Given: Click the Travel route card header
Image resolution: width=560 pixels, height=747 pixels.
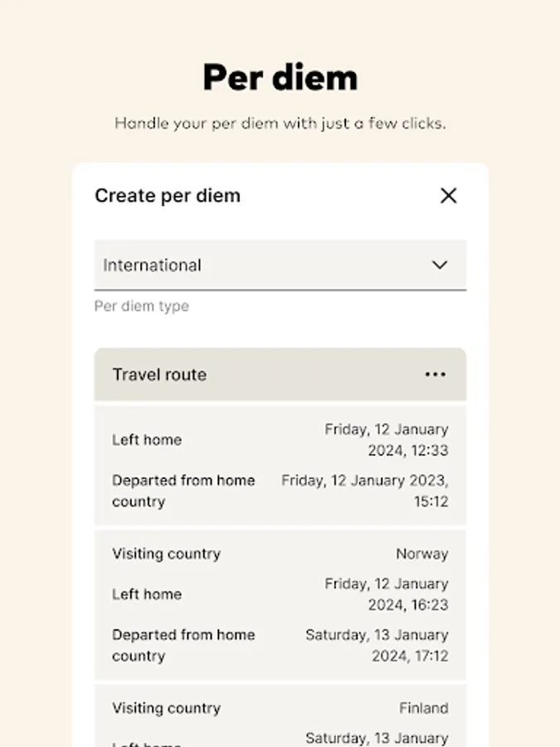Looking at the screenshot, I should tap(158, 374).
